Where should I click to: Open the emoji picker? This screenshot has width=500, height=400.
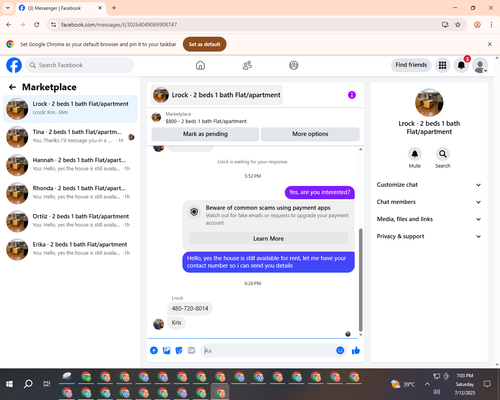pyautogui.click(x=340, y=350)
